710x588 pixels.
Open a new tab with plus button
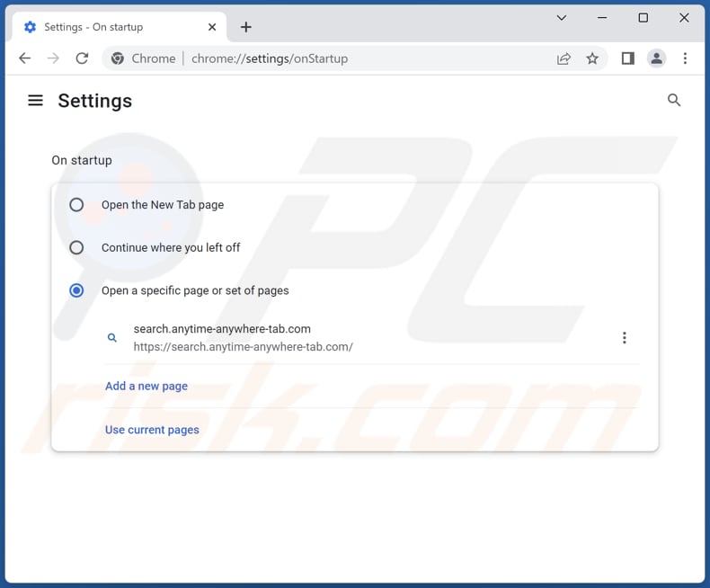click(245, 27)
